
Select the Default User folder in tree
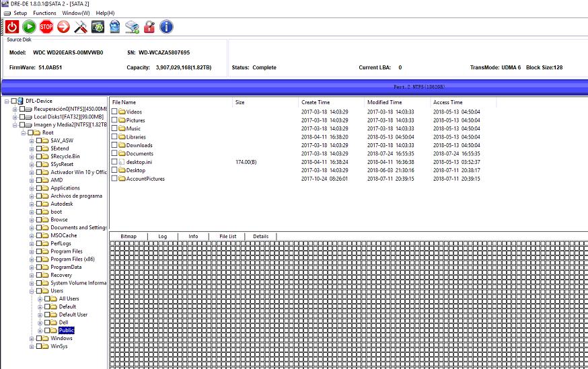73,315
